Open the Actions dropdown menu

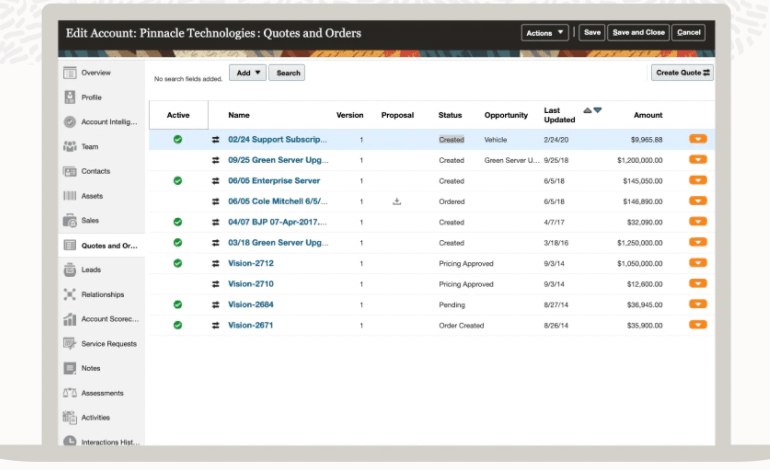545,33
